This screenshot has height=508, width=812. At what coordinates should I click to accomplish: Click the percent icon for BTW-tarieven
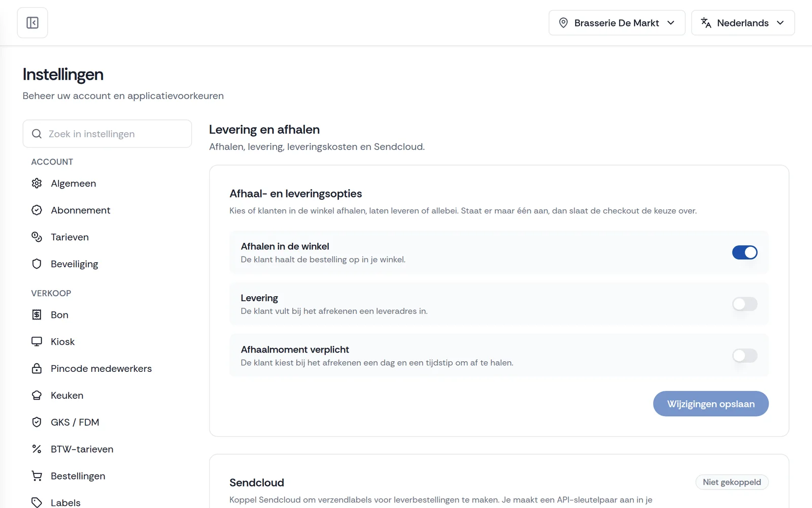point(37,450)
